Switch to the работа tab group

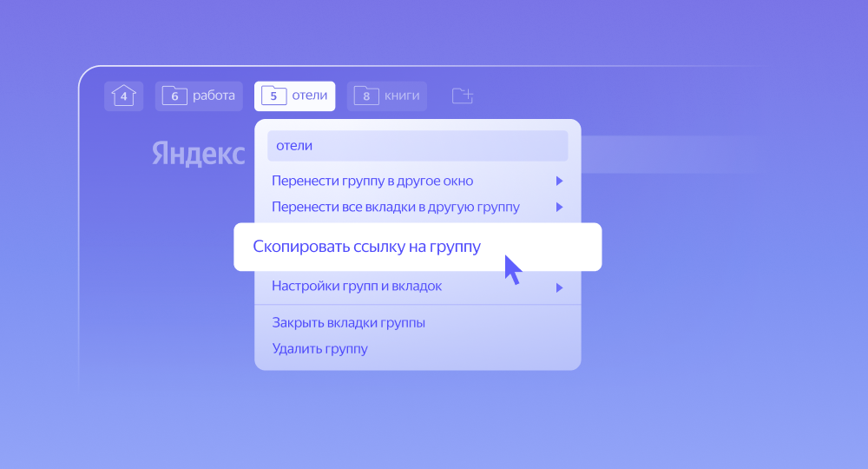pos(199,96)
